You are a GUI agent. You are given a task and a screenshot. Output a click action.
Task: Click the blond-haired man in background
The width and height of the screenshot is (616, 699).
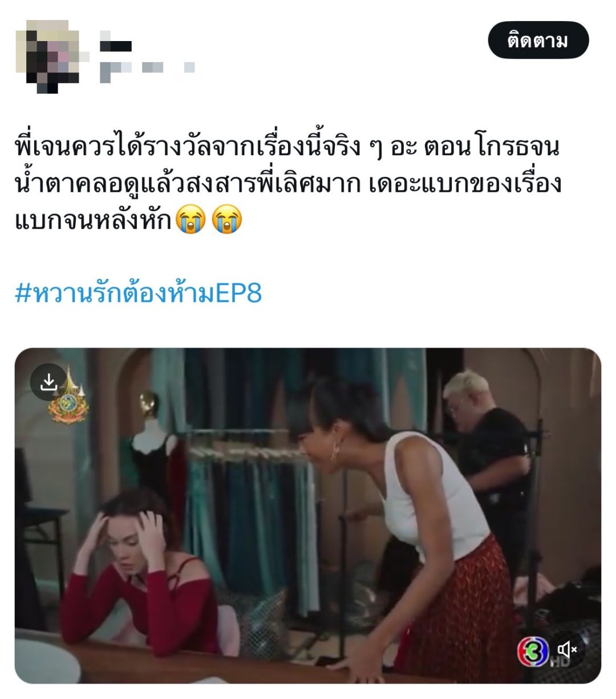485,456
